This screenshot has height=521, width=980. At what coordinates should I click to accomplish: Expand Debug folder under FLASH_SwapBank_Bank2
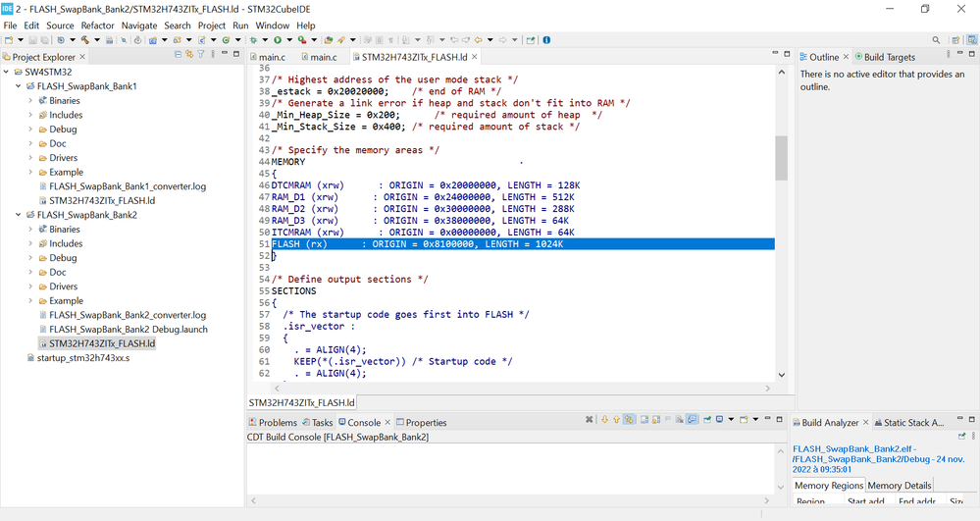pyautogui.click(x=30, y=258)
